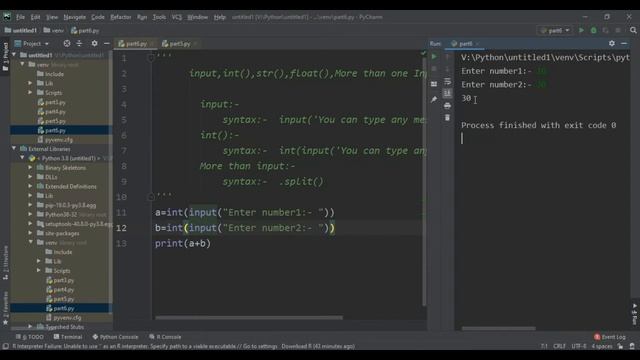Toggle soft-wrap in the Run console
Screen dimensions: 640x360
click(447, 81)
